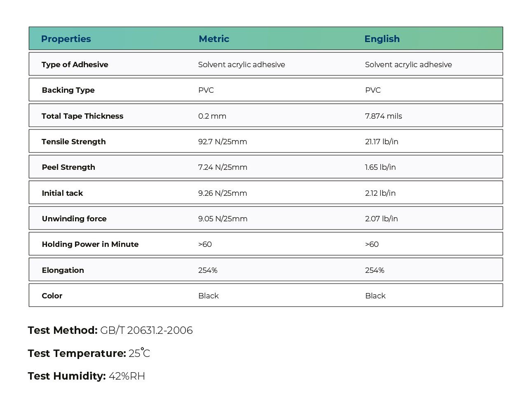The height and width of the screenshot is (420, 530).
Task: Select the 0.2 mm thickness value
Action: coord(212,116)
